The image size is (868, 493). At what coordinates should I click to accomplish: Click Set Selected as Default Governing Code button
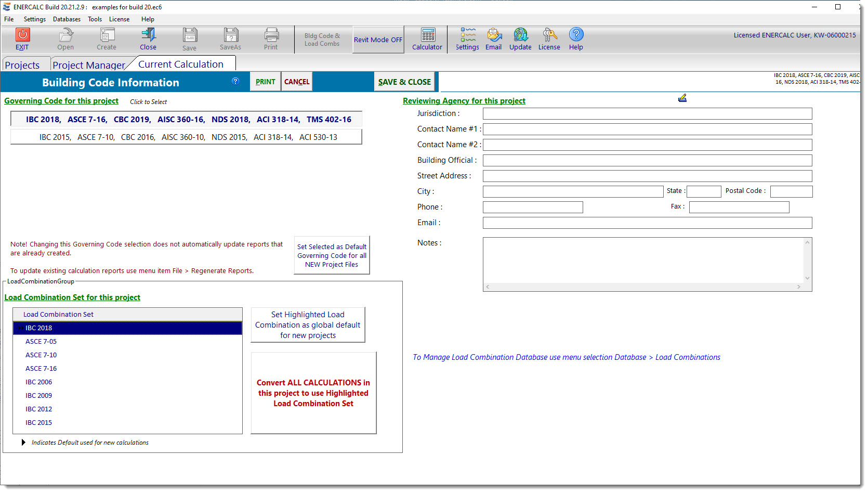tap(332, 255)
